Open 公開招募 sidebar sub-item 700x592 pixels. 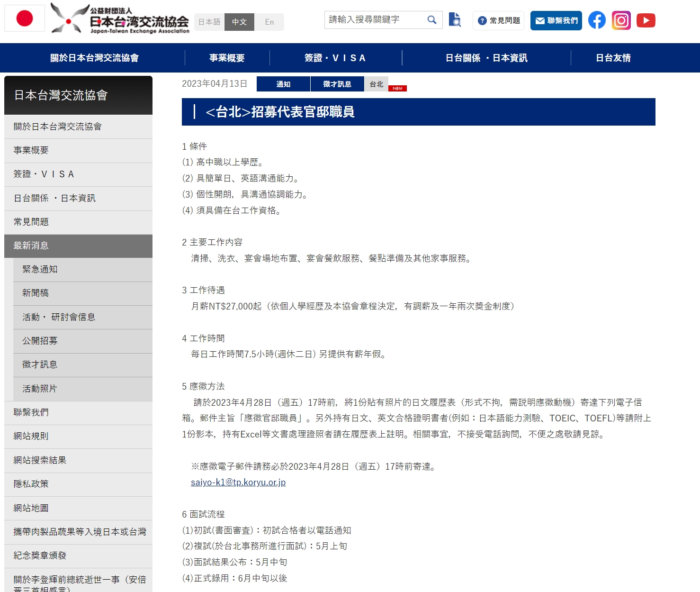tap(83, 341)
